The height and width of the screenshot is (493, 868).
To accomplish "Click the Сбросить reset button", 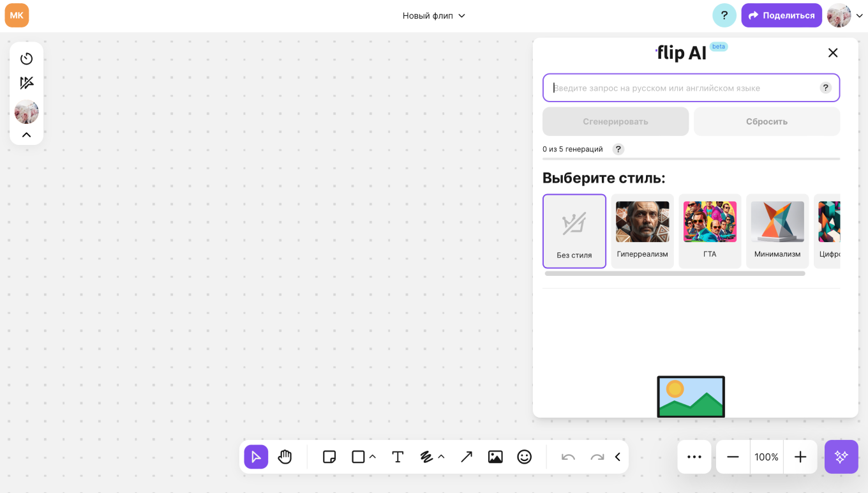I will pyautogui.click(x=767, y=121).
